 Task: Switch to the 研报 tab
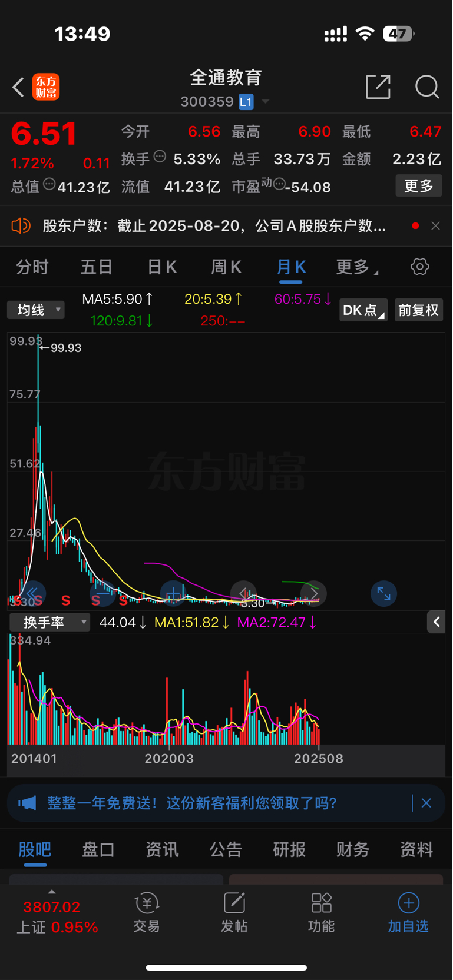pos(289,849)
